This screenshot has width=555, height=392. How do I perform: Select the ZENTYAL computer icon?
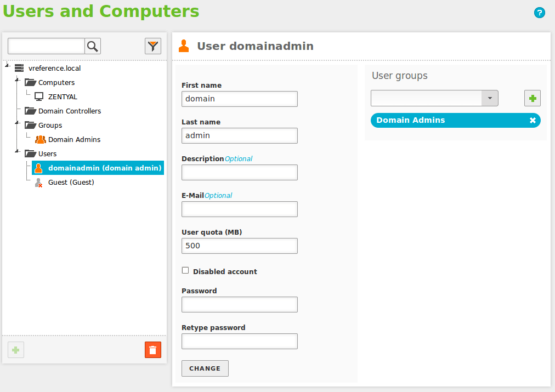[x=38, y=96]
